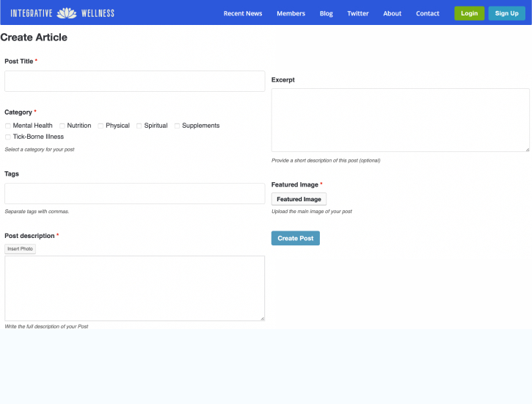Click the Sign Up button
532x404 pixels.
[x=506, y=13]
